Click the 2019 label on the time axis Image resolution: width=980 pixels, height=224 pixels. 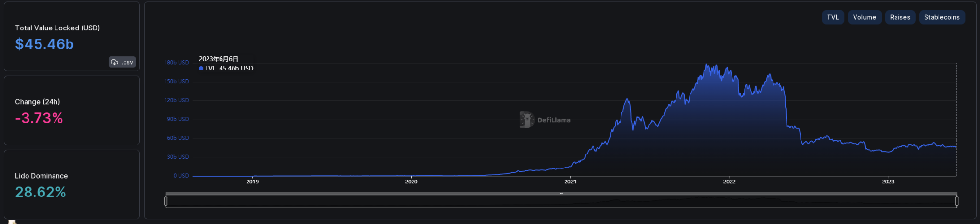252,182
